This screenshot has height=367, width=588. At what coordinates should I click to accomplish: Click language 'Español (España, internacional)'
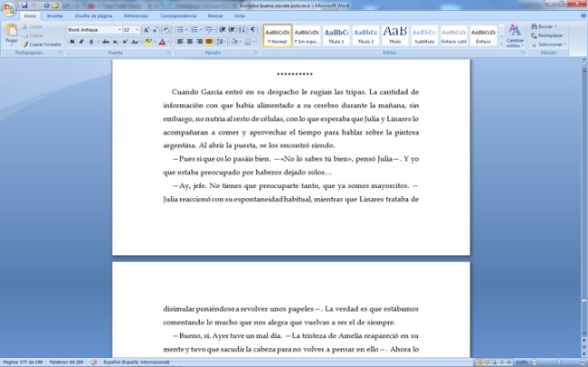click(136, 362)
